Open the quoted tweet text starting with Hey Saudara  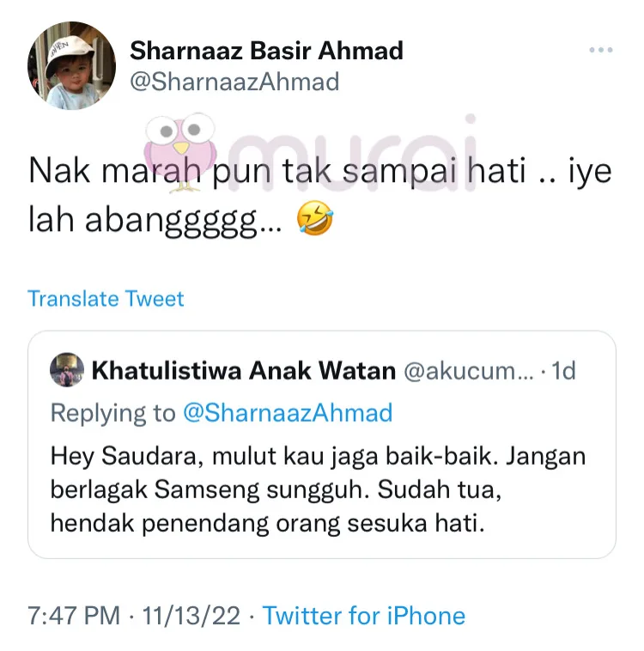(318, 490)
